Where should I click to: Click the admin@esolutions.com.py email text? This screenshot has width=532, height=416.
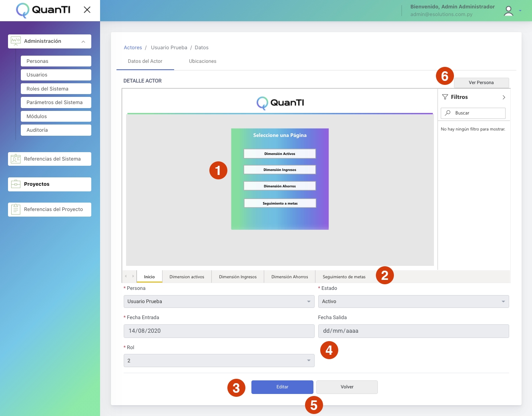442,14
